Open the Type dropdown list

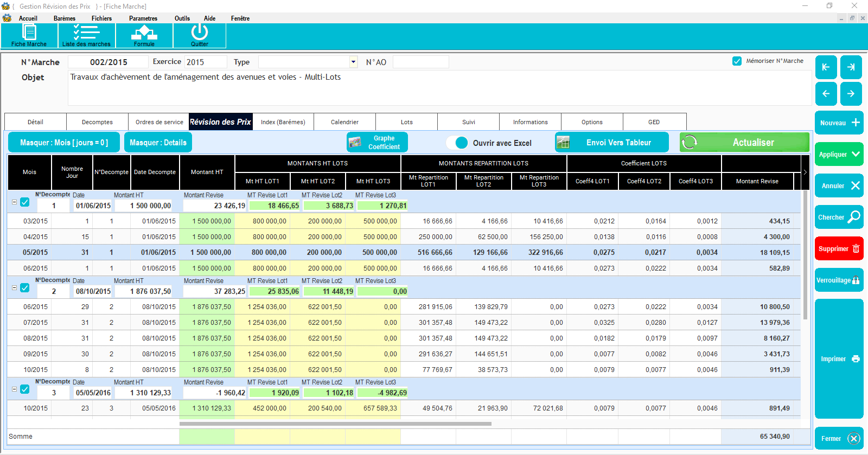(353, 62)
